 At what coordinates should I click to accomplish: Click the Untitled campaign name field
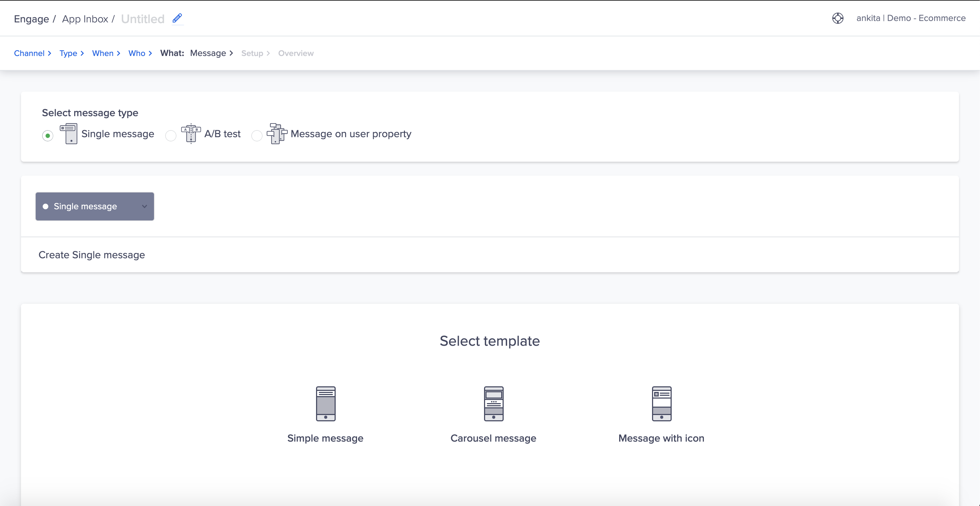(143, 19)
